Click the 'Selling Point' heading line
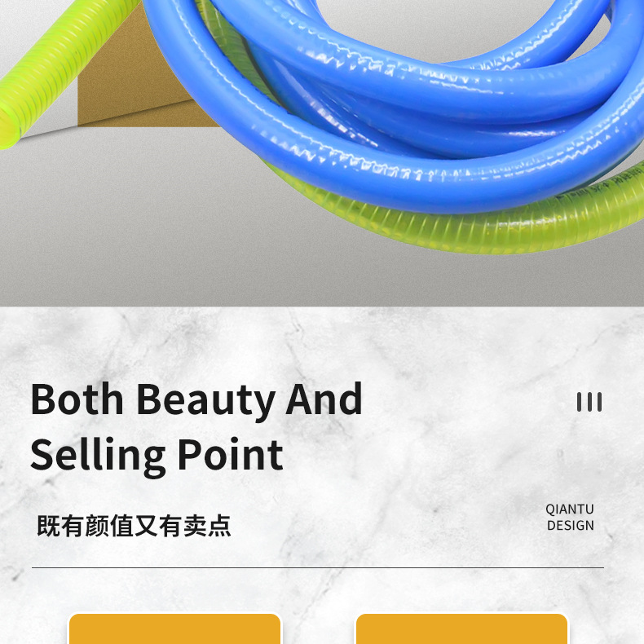644x644 pixels. [x=157, y=456]
